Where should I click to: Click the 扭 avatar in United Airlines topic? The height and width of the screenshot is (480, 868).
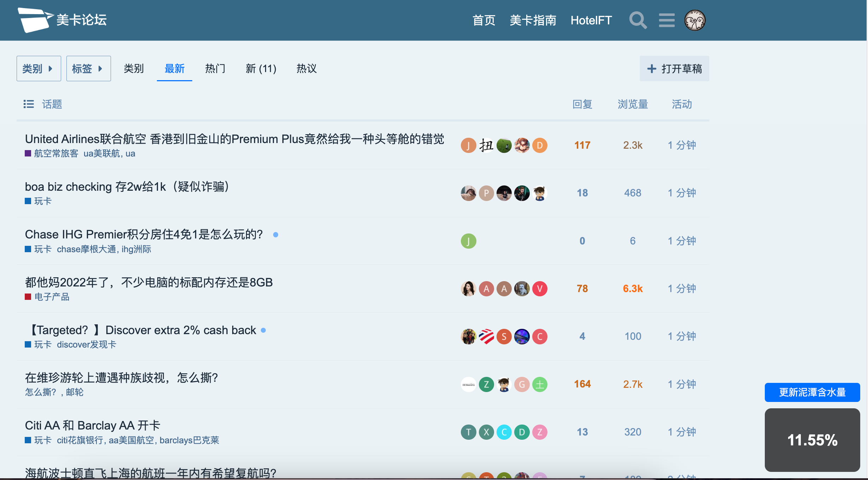(486, 146)
